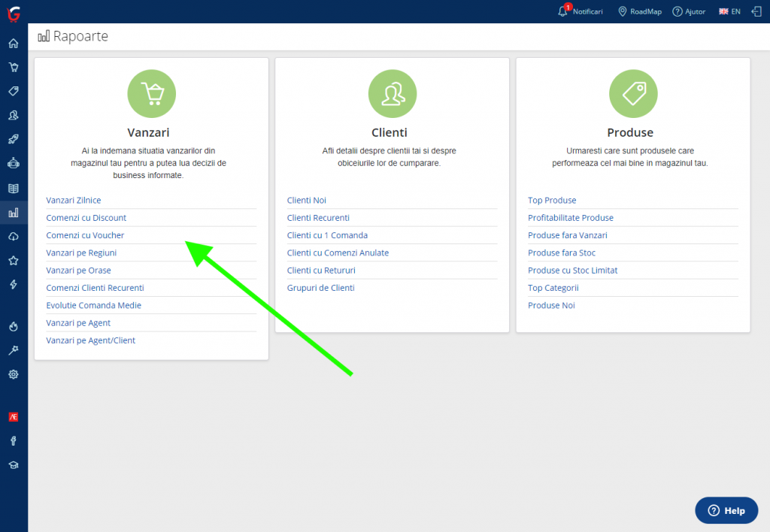Open the Comenzi cu Voucher report

click(x=85, y=235)
